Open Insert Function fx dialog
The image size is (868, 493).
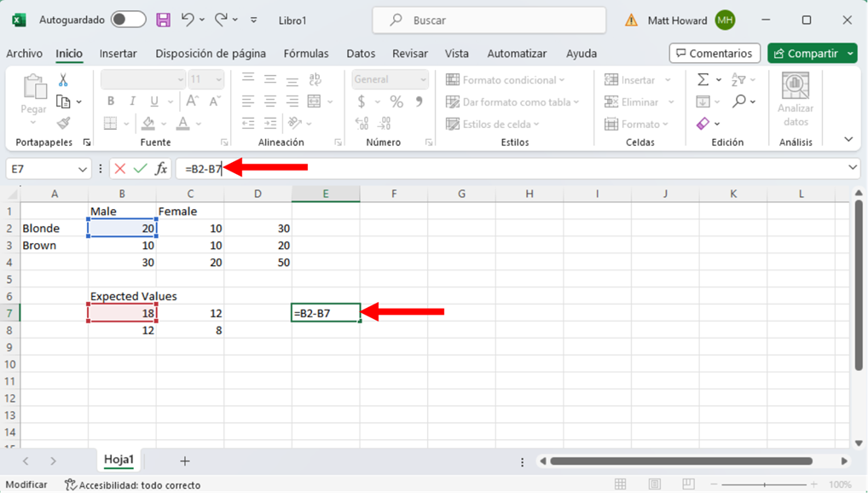[x=161, y=169]
